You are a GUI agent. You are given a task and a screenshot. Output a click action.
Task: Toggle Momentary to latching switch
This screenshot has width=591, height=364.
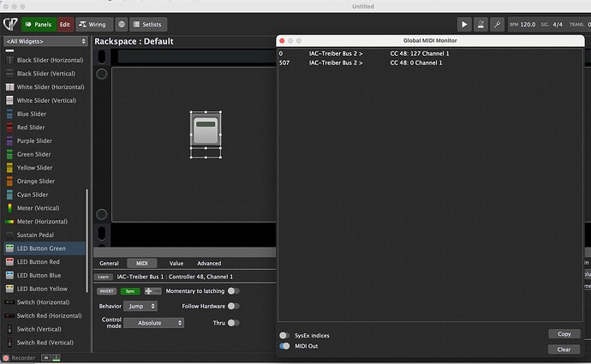[x=233, y=291]
